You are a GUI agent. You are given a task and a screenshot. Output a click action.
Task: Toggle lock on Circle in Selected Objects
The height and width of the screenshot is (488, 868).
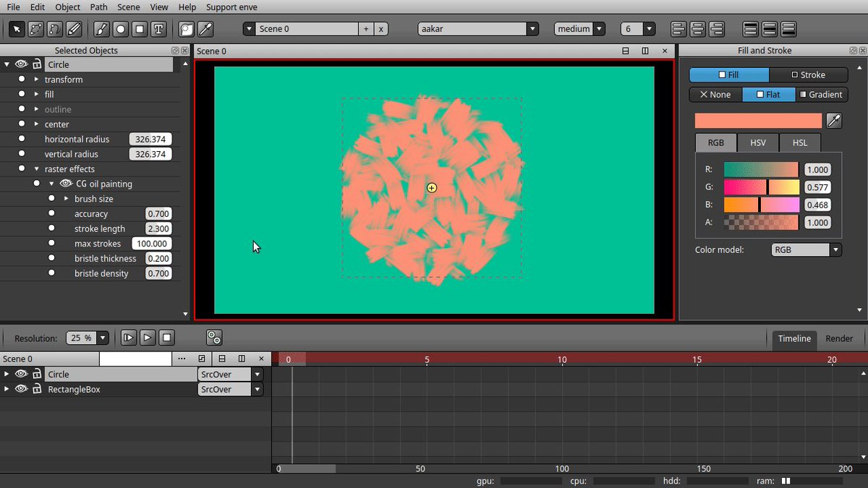tap(37, 64)
